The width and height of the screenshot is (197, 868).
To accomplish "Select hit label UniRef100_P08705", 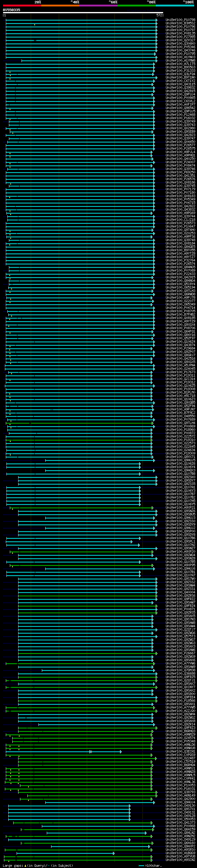I will (x=180, y=311).
